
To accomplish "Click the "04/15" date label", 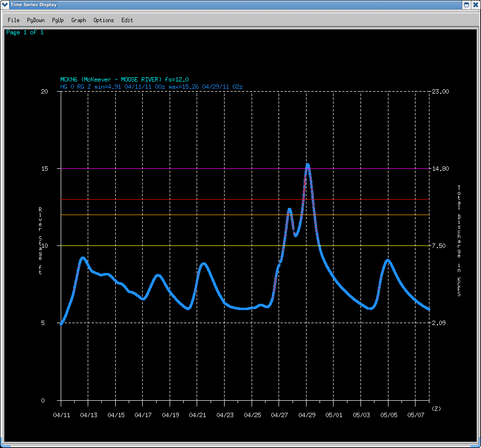I will click(x=116, y=415).
